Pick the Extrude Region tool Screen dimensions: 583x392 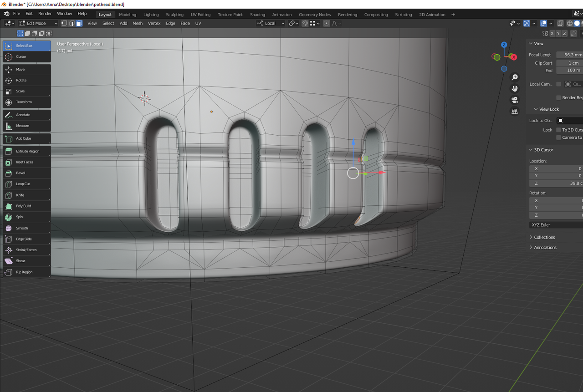[x=26, y=151]
